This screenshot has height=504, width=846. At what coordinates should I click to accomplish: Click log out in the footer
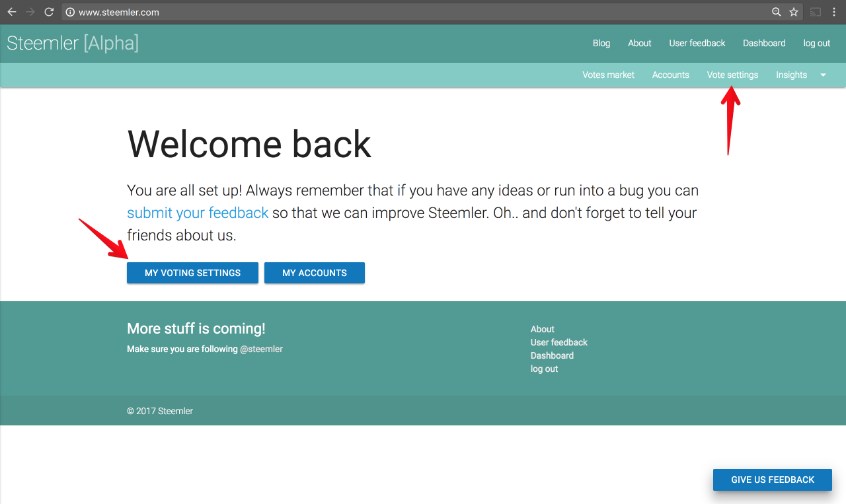point(544,369)
